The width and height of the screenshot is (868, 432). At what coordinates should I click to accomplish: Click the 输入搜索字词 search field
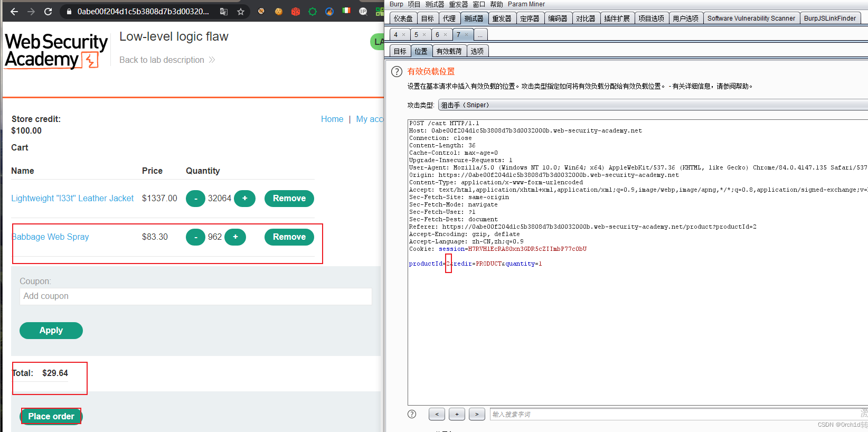(x=678, y=415)
